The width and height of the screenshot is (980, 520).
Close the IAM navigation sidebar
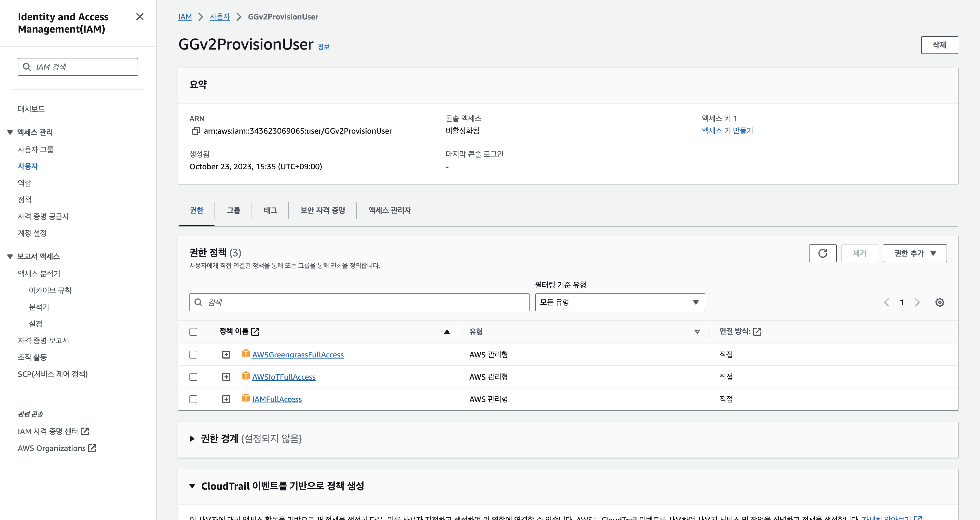point(140,17)
